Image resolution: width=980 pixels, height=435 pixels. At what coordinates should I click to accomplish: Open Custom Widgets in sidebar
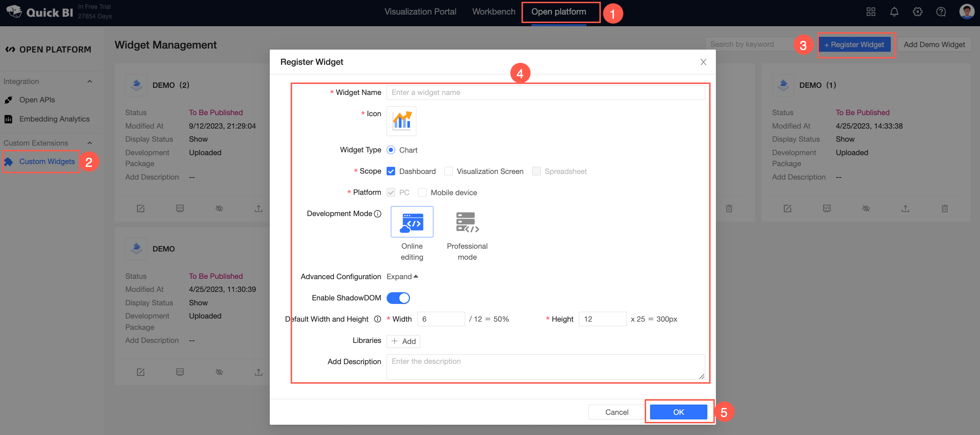tap(47, 162)
